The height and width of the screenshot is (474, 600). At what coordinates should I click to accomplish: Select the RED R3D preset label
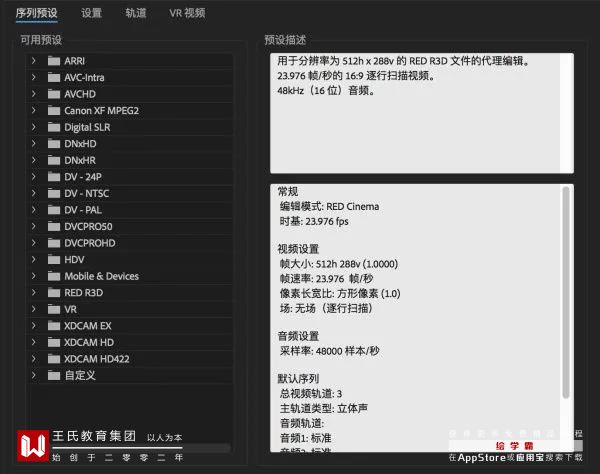83,293
